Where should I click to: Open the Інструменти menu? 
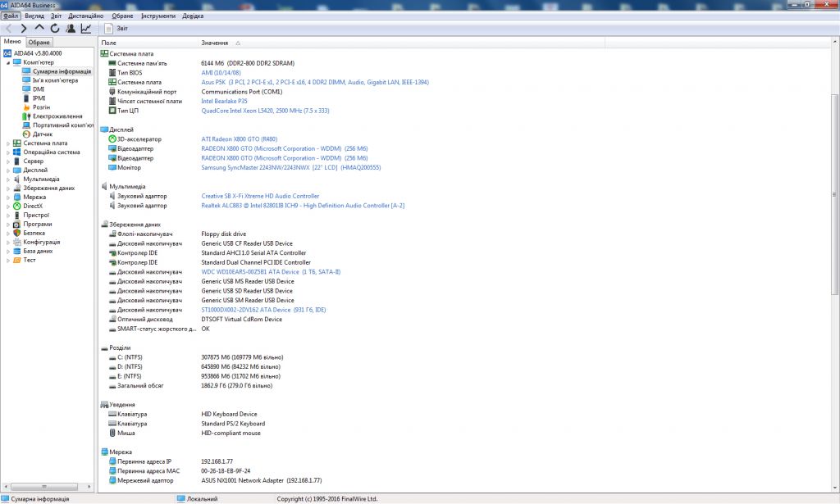click(158, 16)
